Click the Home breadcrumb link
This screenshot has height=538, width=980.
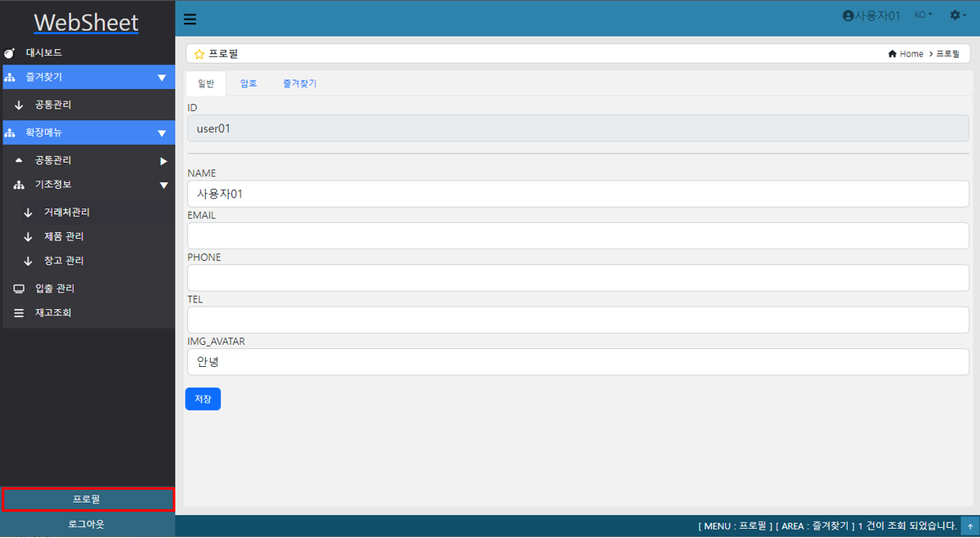point(911,54)
